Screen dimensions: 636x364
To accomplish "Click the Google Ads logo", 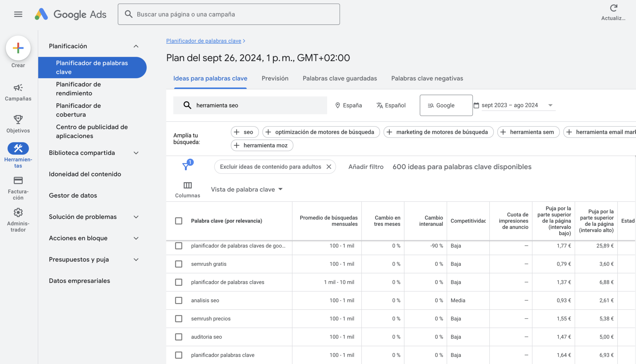I will pyautogui.click(x=70, y=14).
